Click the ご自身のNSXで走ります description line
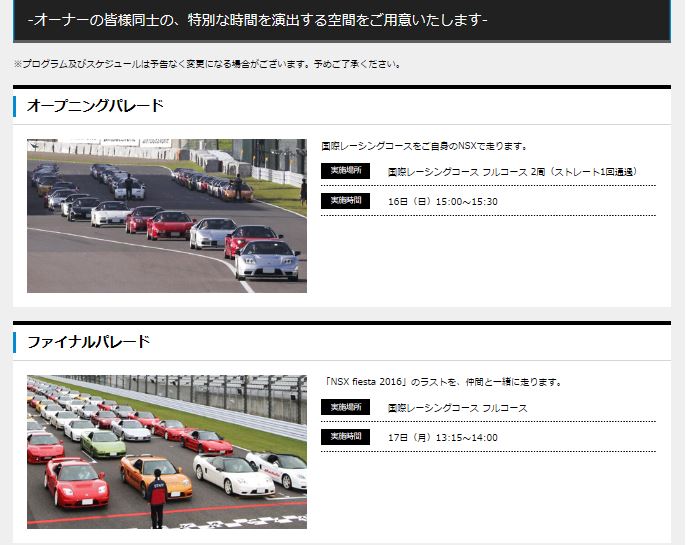 pos(424,146)
